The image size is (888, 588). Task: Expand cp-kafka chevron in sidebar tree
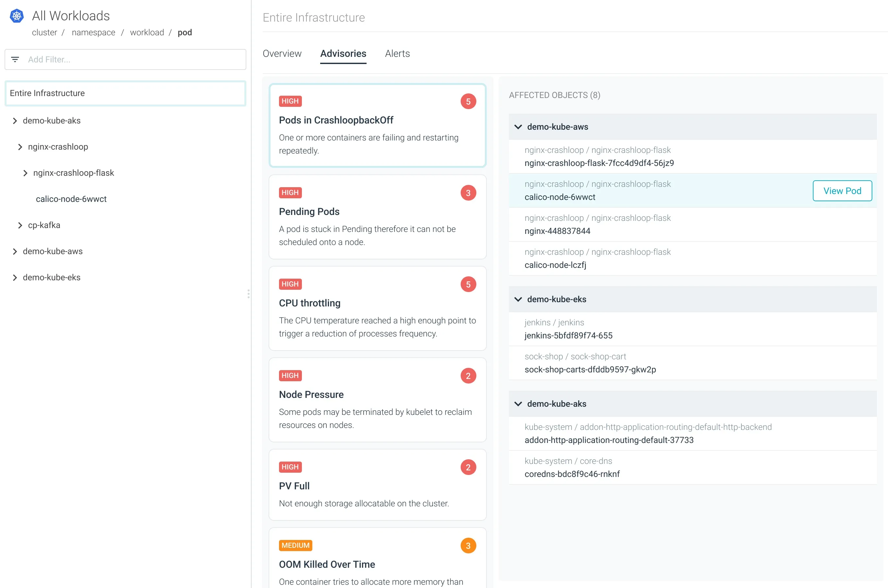pyautogui.click(x=20, y=225)
